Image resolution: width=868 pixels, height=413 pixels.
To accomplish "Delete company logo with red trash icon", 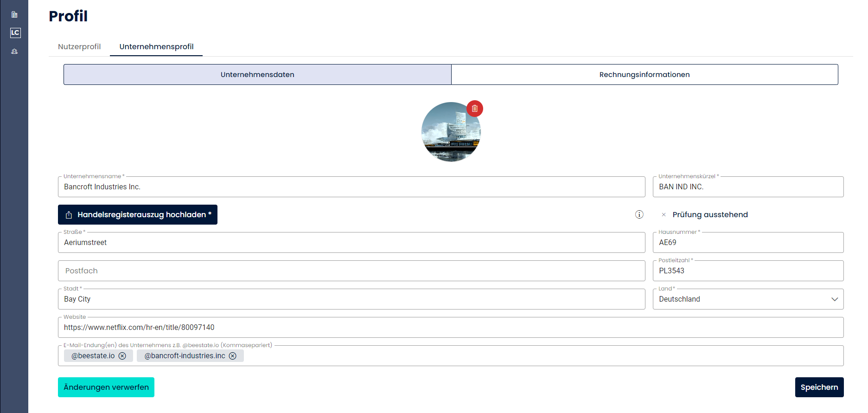I will click(x=474, y=109).
